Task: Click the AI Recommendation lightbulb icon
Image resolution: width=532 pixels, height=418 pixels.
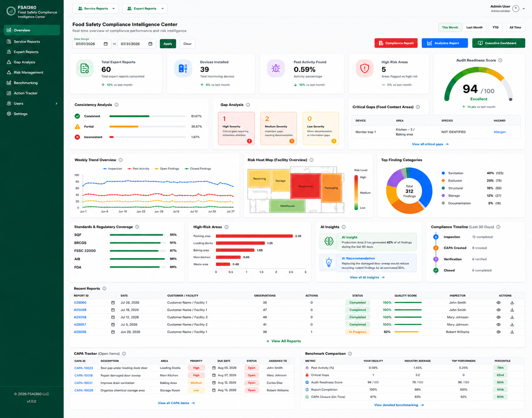Action: click(329, 262)
